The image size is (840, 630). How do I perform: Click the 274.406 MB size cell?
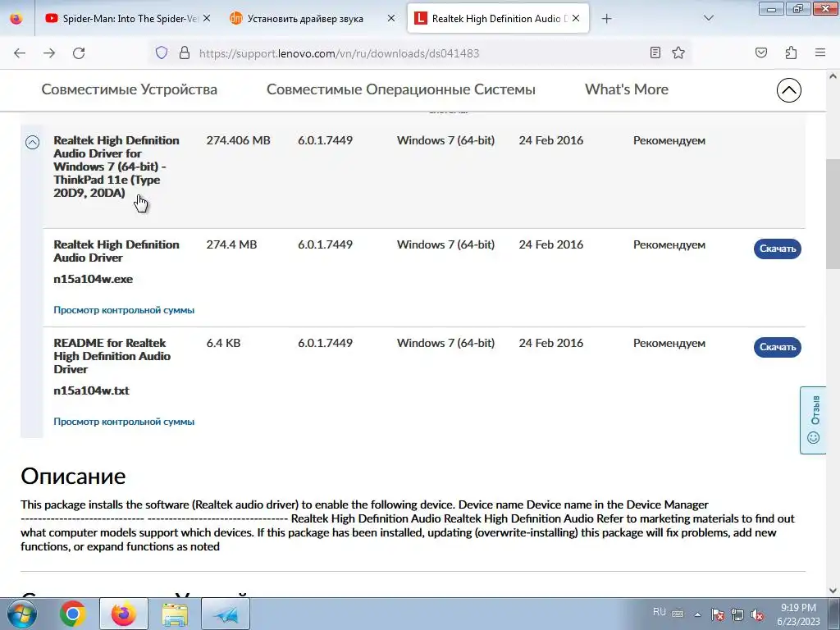pos(239,140)
